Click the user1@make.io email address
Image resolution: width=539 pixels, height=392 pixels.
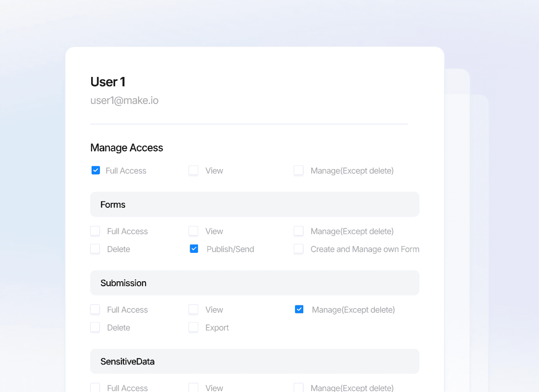tap(124, 100)
